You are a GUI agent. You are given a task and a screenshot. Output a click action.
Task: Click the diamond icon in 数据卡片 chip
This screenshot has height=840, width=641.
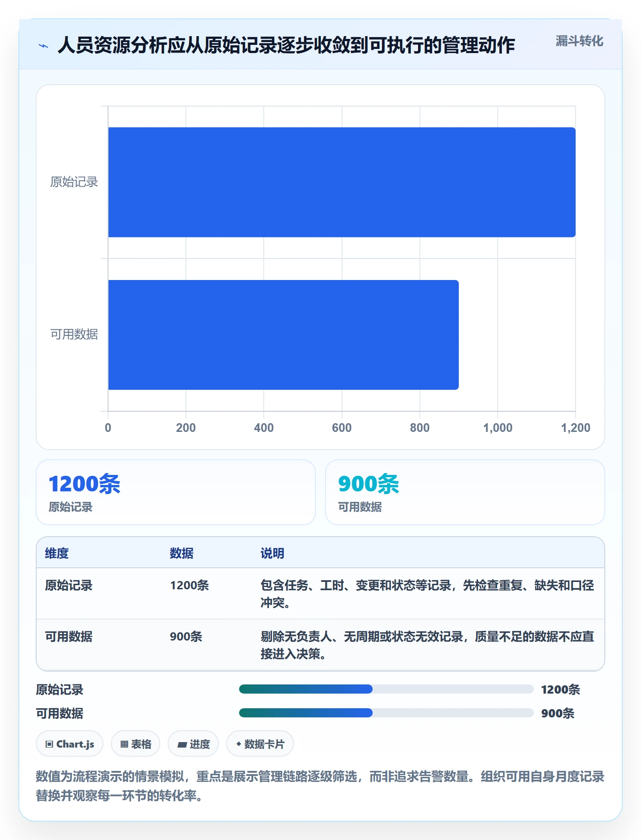point(239,744)
